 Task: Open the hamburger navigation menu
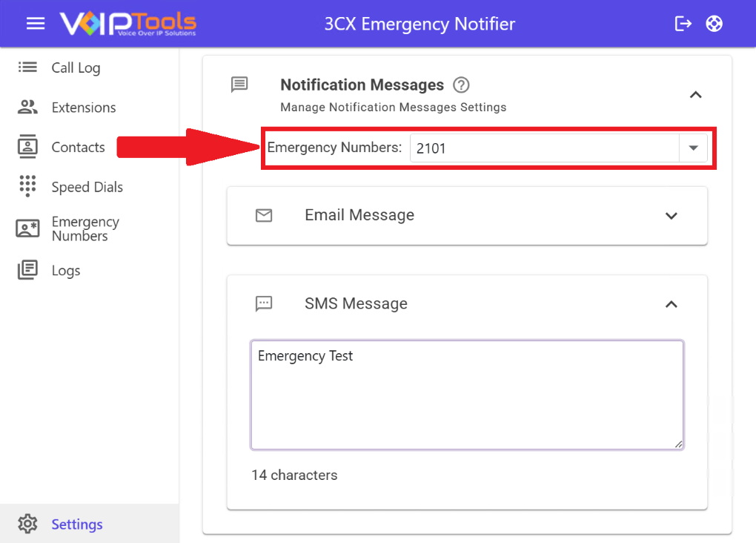[x=36, y=24]
